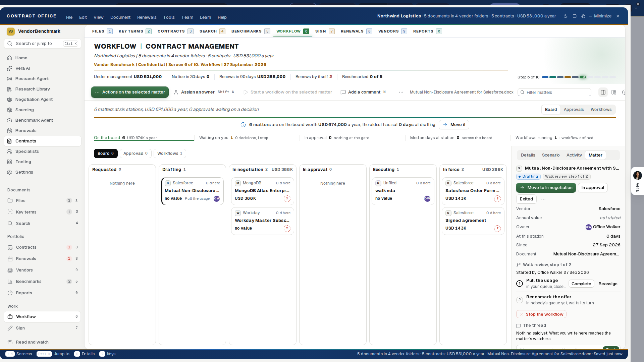The width and height of the screenshot is (644, 362).
Task: Open the Tools menu
Action: click(169, 17)
